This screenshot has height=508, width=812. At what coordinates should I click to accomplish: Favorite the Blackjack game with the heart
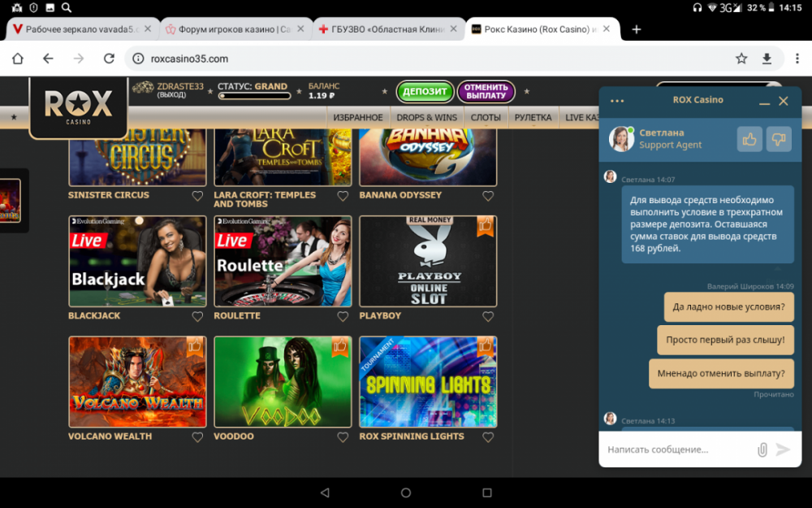pos(197,316)
